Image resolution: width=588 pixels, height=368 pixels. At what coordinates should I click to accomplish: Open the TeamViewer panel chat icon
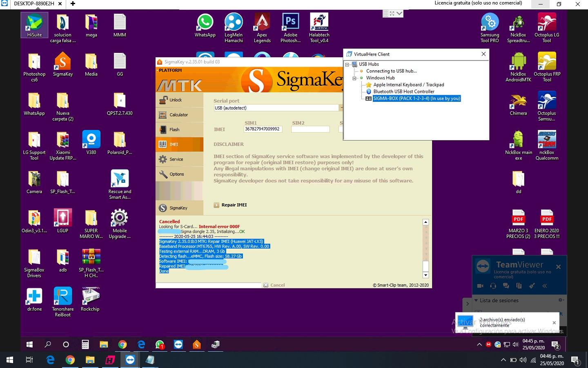(x=506, y=286)
